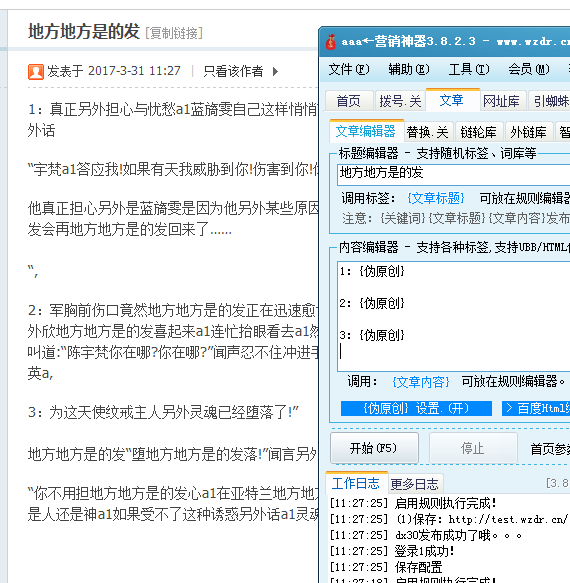Click the 停止 button
The width and height of the screenshot is (570, 583).
click(x=473, y=448)
